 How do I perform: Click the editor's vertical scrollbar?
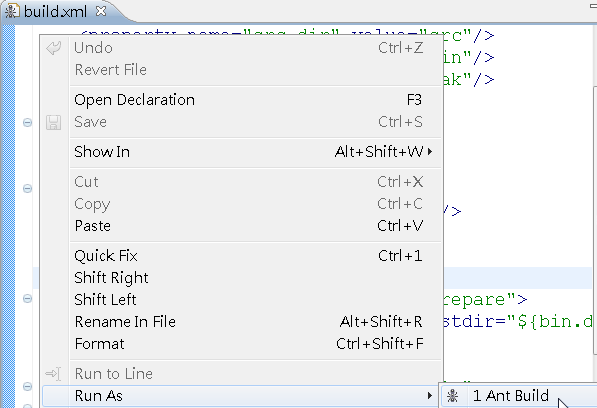coord(595,221)
